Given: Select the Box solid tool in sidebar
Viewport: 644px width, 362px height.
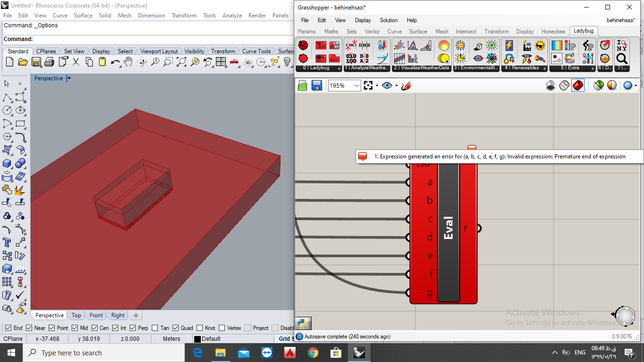Looking at the screenshot, I should coord(7,163).
